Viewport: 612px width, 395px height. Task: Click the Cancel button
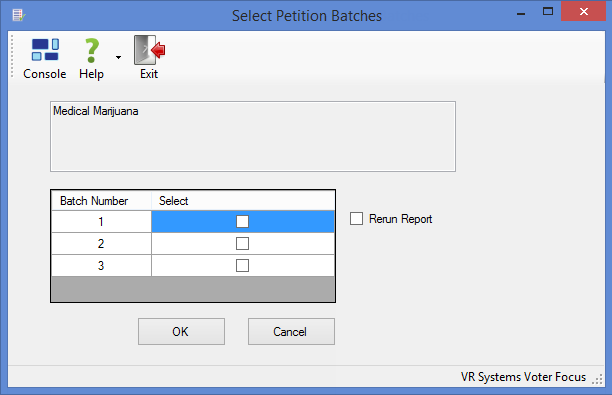coord(291,331)
